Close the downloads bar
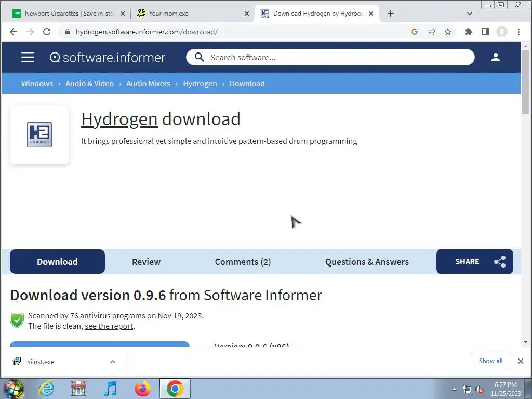The width and height of the screenshot is (532, 399). (521, 361)
